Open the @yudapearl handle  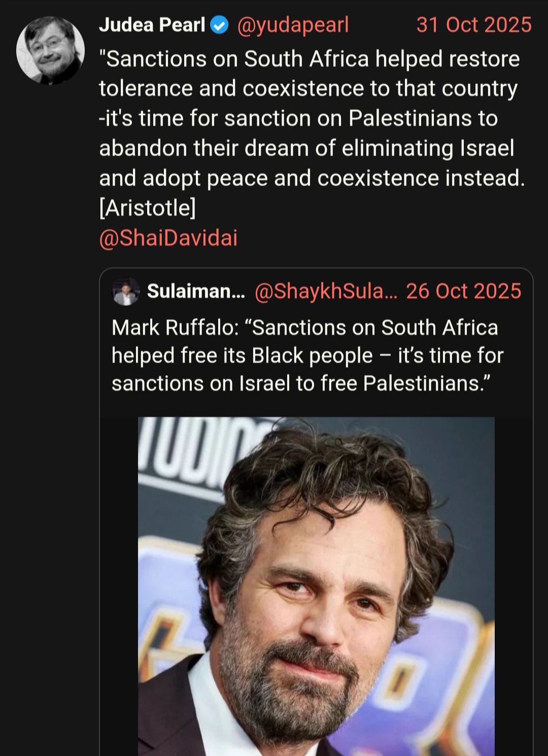coord(293,25)
